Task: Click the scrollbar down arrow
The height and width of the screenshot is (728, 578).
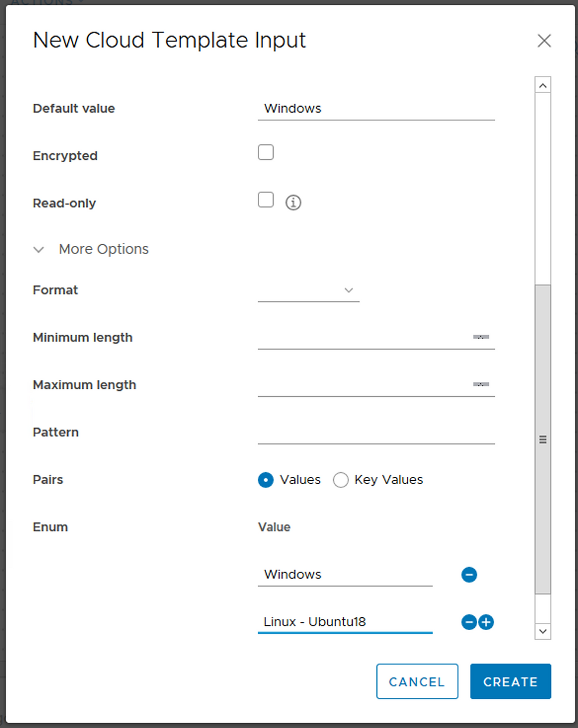Action: tap(543, 631)
